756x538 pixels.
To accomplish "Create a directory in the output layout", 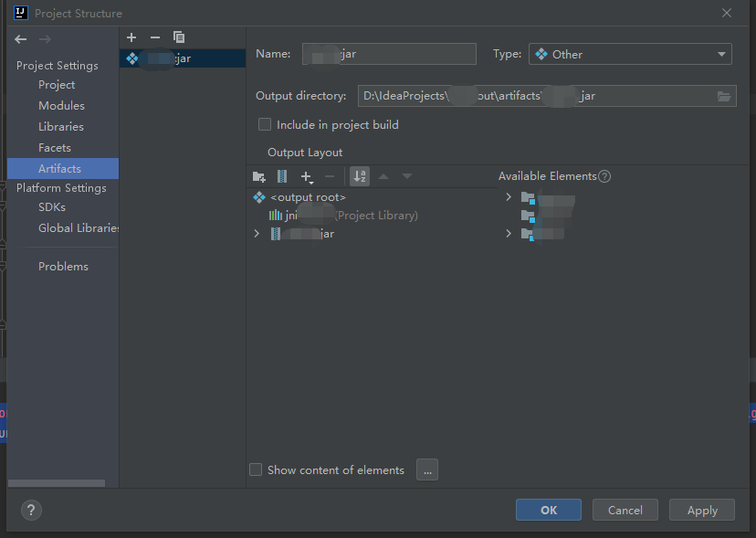I will 257,176.
